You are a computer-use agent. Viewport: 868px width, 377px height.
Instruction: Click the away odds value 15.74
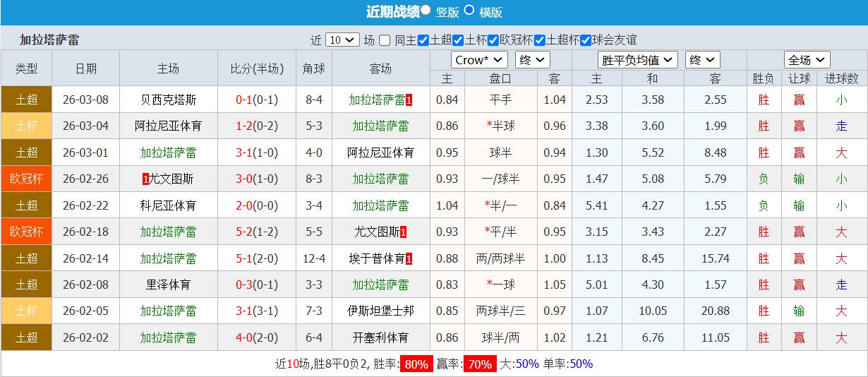[716, 259]
